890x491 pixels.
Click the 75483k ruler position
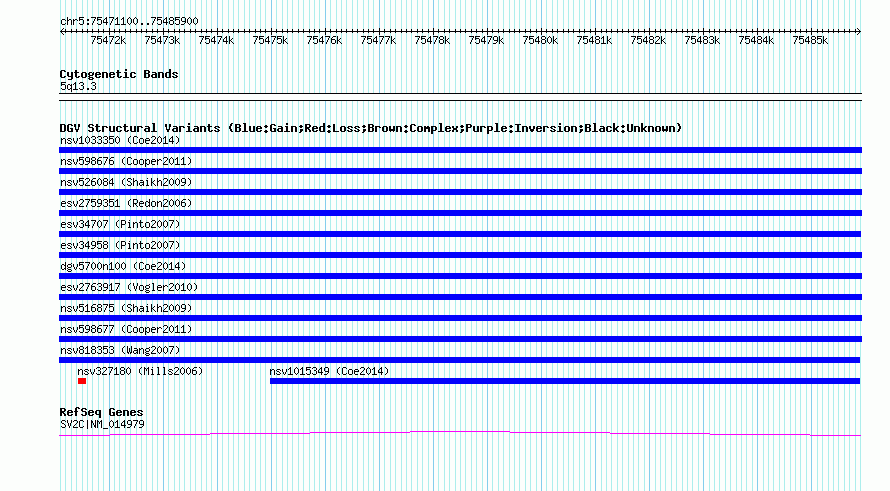702,40
